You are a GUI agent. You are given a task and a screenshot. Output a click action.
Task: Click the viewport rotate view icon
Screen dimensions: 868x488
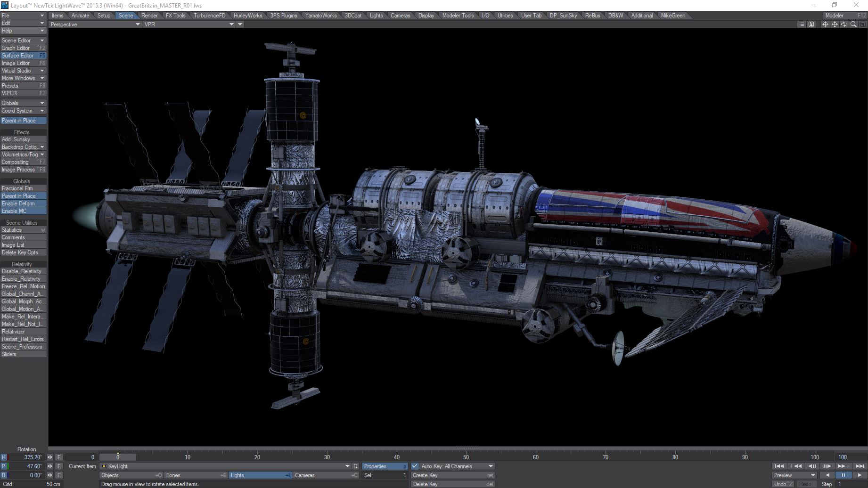coord(844,24)
